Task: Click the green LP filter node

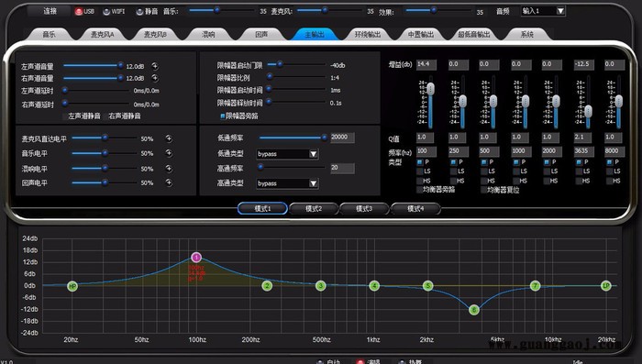Action: tap(606, 286)
